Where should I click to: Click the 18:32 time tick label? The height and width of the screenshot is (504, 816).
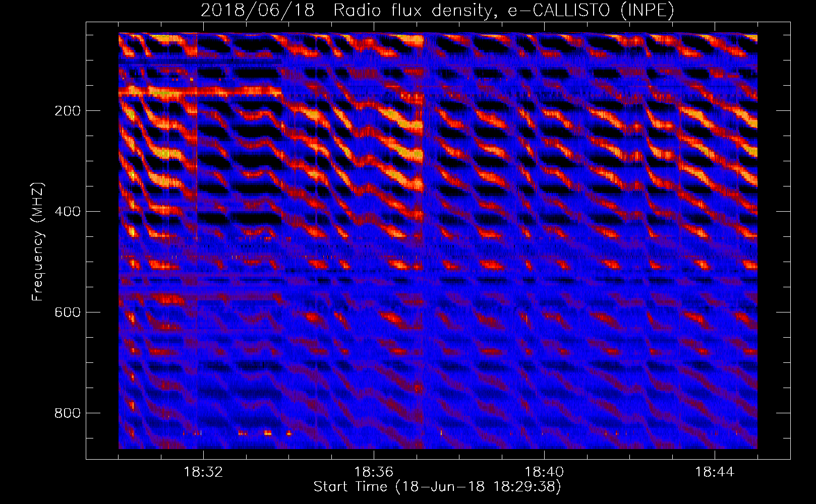click(203, 472)
